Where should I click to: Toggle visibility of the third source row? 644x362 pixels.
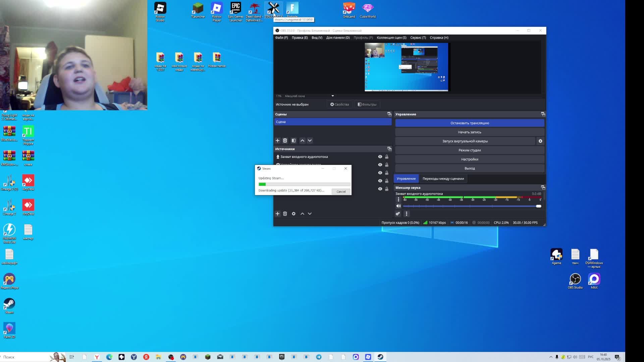click(x=380, y=173)
